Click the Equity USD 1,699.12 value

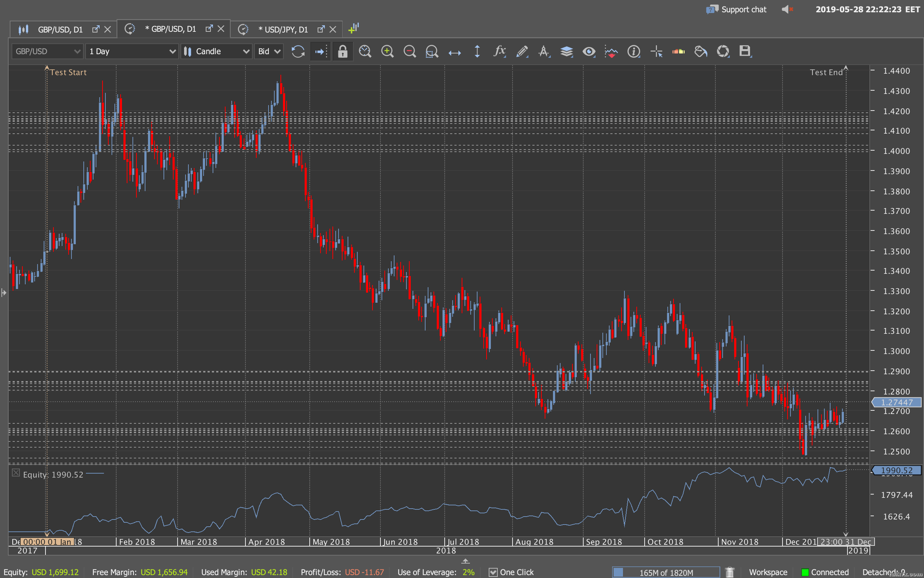pyautogui.click(x=55, y=572)
